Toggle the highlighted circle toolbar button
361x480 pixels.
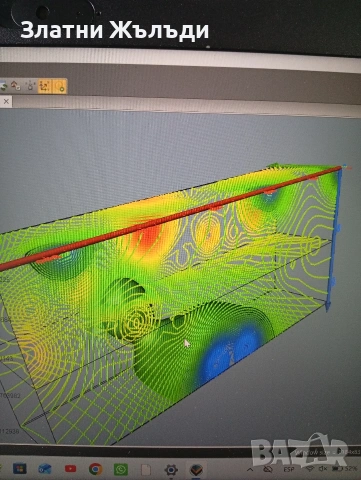tap(60, 86)
